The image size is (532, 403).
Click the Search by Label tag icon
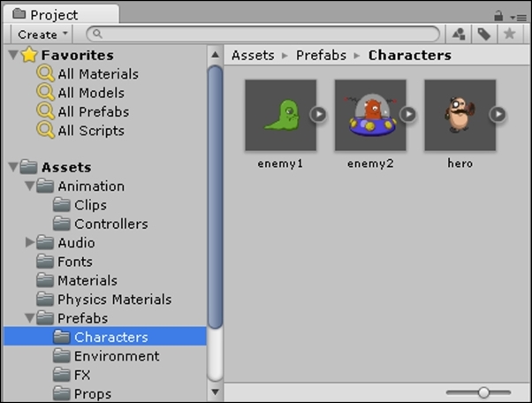pos(484,34)
